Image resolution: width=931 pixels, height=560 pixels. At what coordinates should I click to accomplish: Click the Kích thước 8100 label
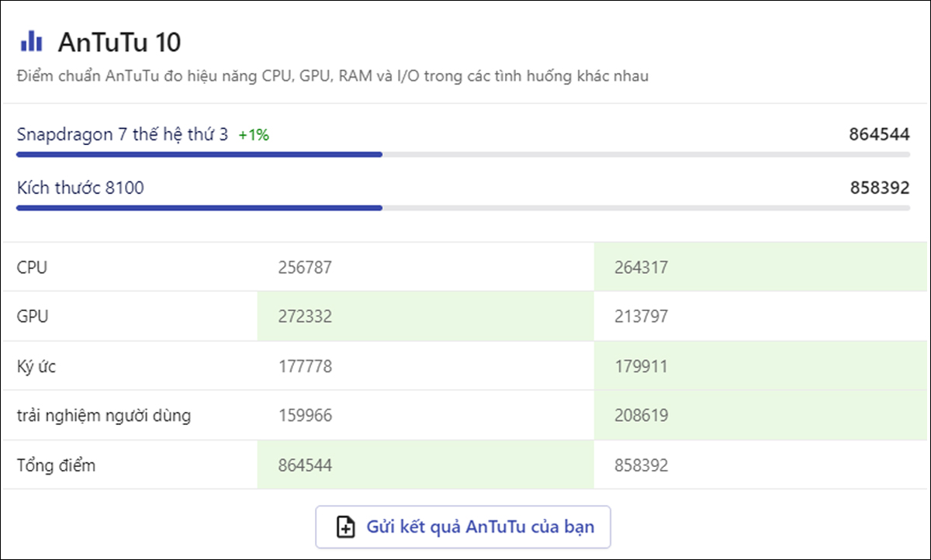coord(80,188)
